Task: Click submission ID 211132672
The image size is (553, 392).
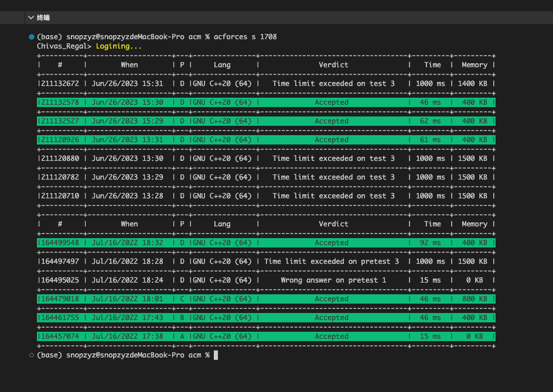Action: (60, 84)
